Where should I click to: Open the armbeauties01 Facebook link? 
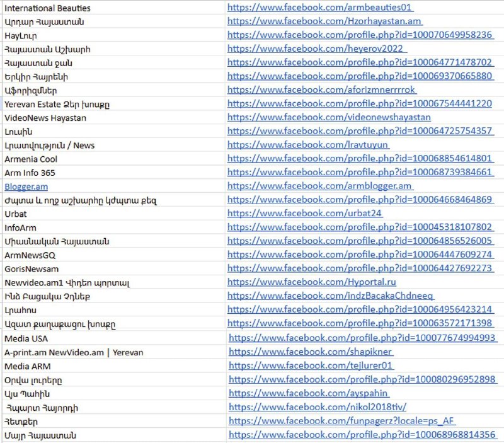320,8
